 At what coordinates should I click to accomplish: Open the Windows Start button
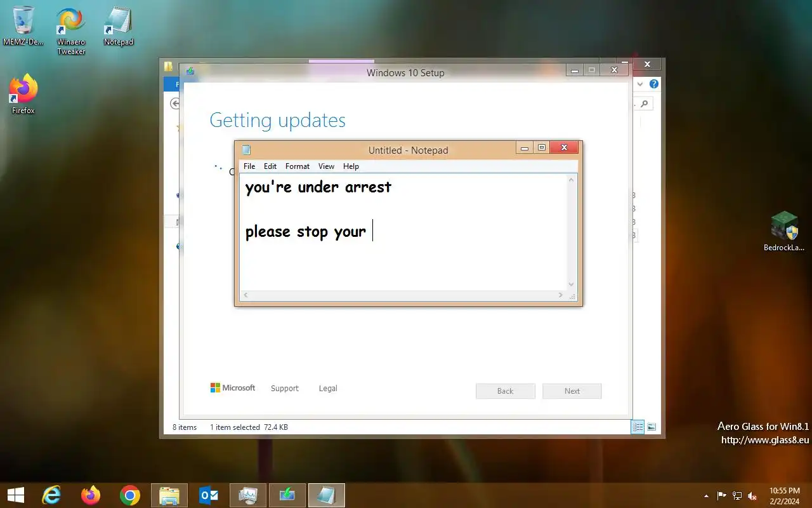(16, 495)
